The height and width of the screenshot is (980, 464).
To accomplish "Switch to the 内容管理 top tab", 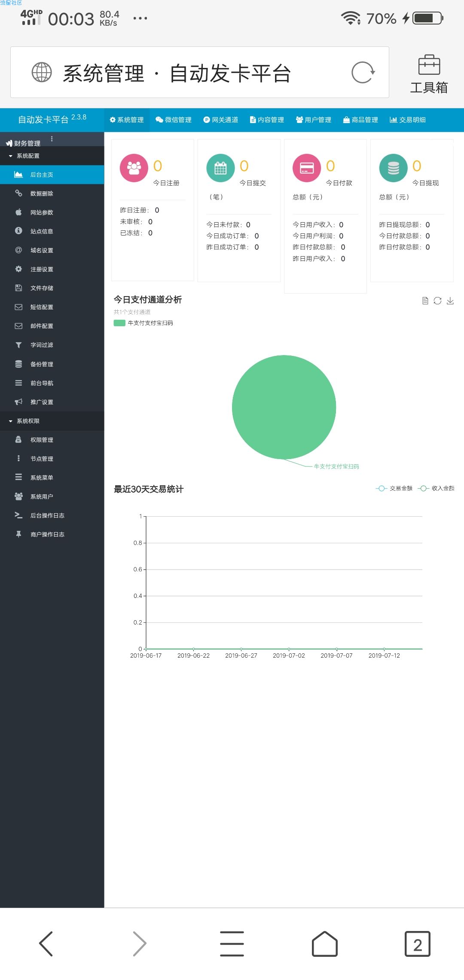I will [267, 120].
